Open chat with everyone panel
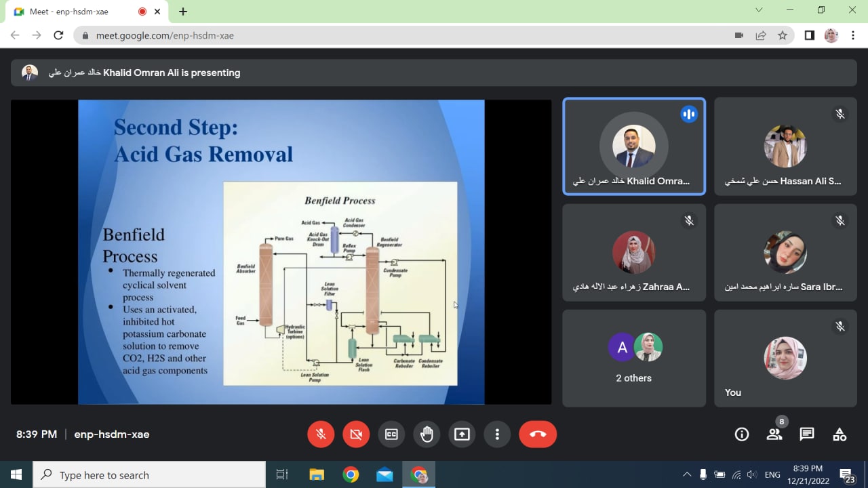 [807, 434]
